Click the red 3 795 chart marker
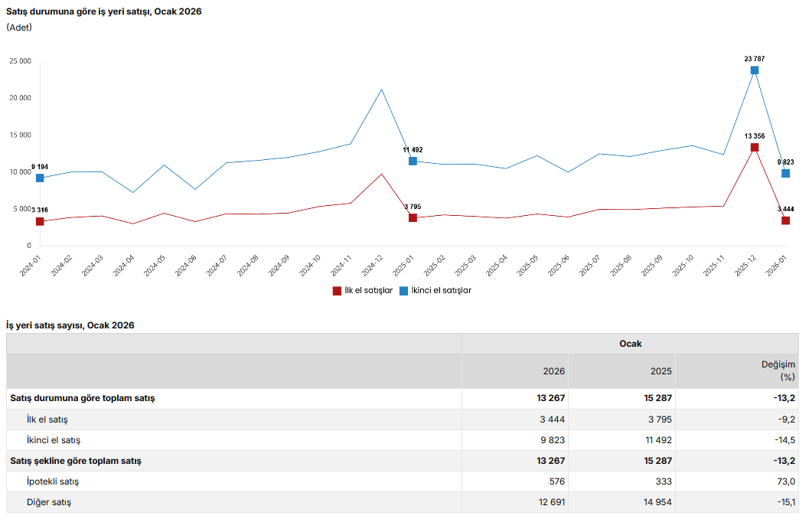Viewport: 809px width, 532px height. 413,218
